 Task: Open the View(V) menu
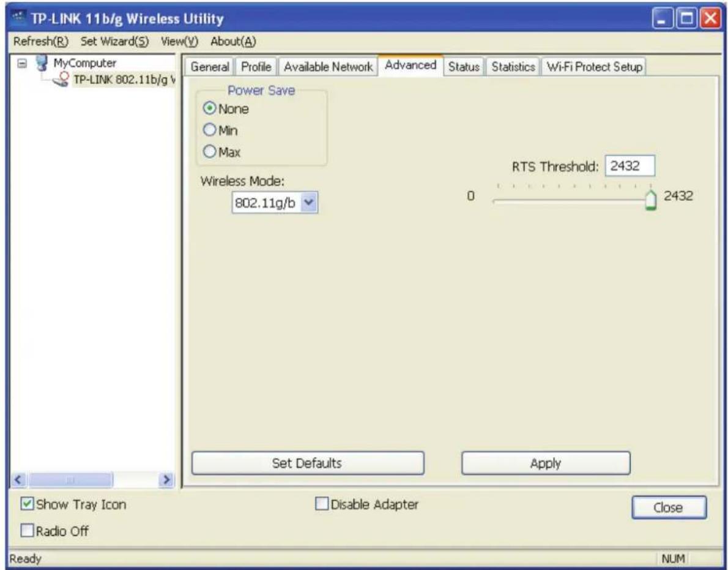(x=179, y=42)
